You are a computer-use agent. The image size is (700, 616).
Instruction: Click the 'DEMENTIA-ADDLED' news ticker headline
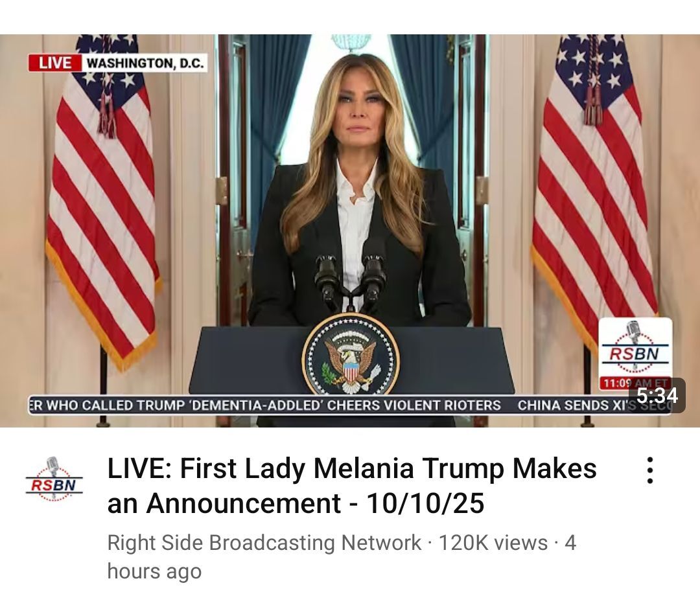[264, 405]
